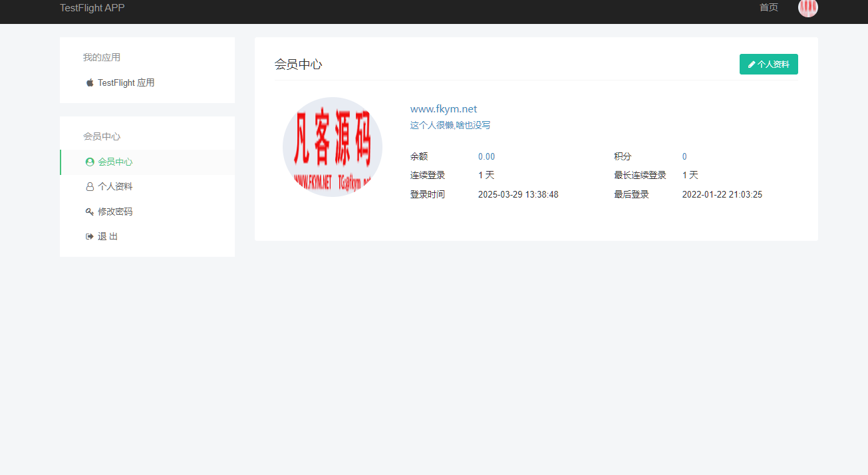Click the 最后登录 label
868x475 pixels.
click(632, 195)
